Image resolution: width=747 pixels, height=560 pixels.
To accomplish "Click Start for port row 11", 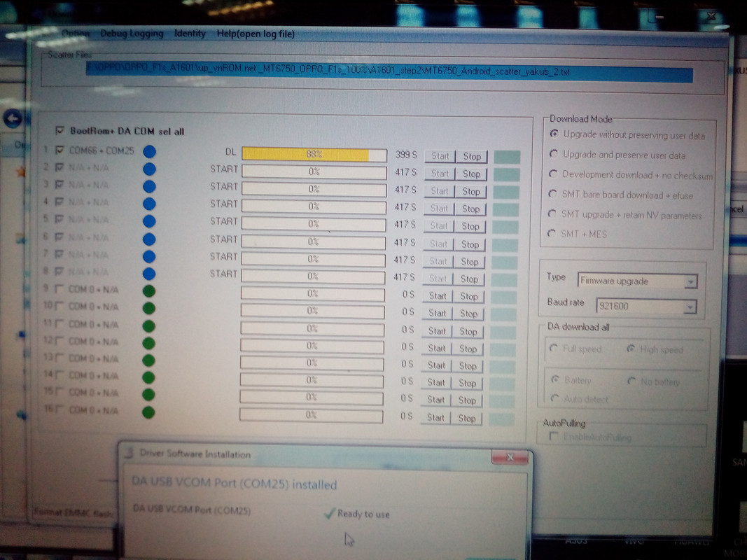I will pyautogui.click(x=437, y=331).
